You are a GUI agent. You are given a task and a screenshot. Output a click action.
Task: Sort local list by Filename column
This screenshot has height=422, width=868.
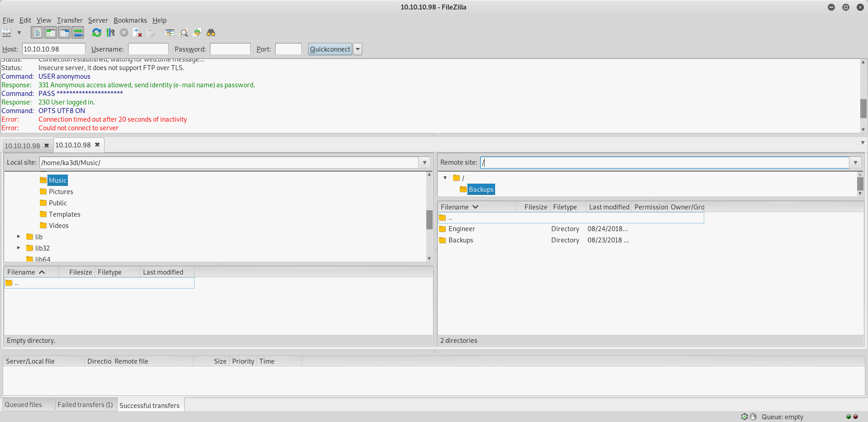coord(31,272)
